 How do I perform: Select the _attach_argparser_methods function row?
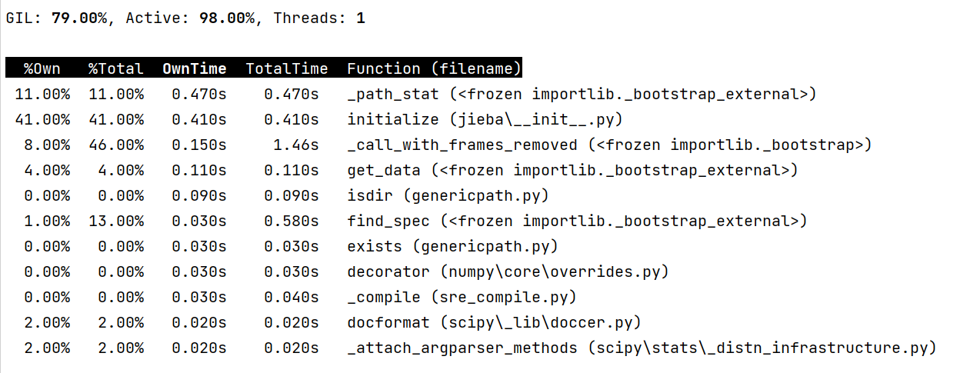point(642,348)
